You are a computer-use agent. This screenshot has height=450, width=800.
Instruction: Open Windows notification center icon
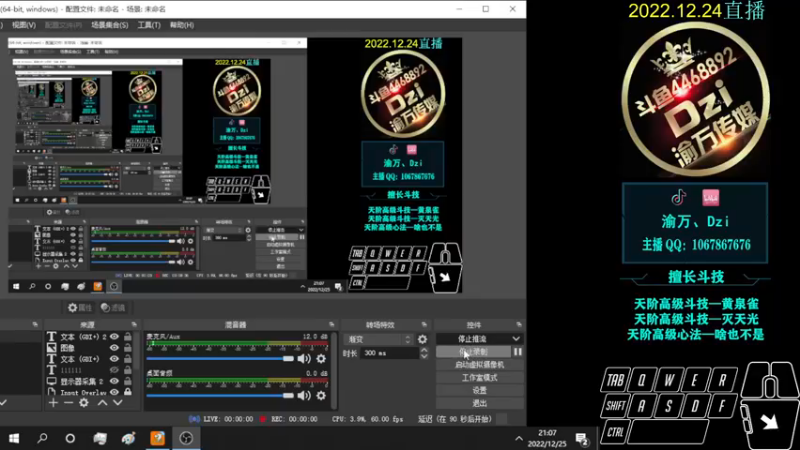tap(582, 439)
